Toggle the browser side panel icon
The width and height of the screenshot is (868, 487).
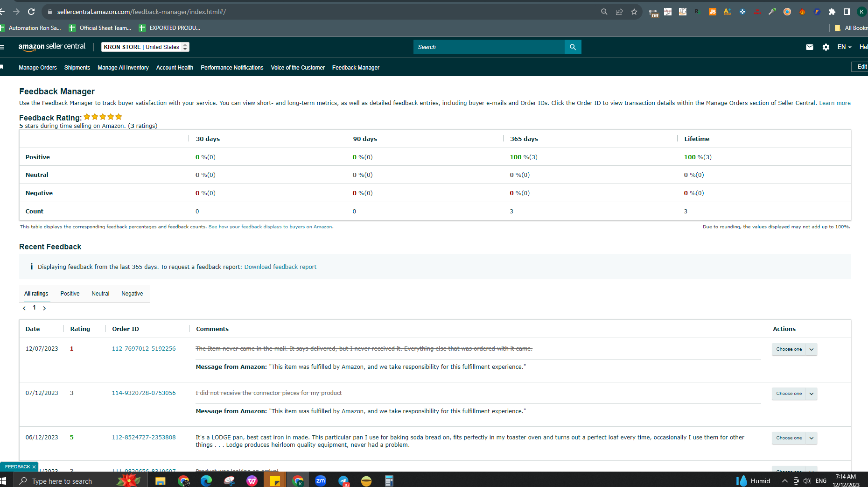[x=847, y=12]
